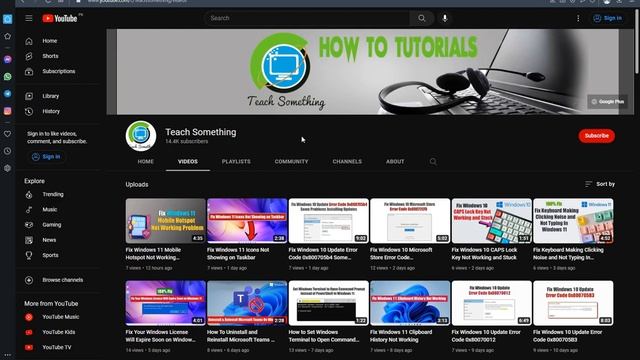Open Messenger in browser sidebar
640x360 pixels.
pyautogui.click(x=7, y=59)
